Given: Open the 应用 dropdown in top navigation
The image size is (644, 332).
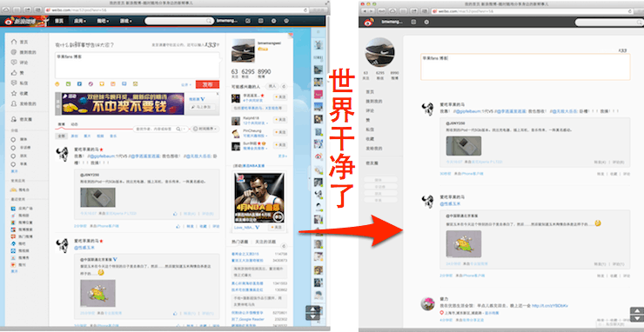Looking at the screenshot, I should pyautogui.click(x=80, y=21).
